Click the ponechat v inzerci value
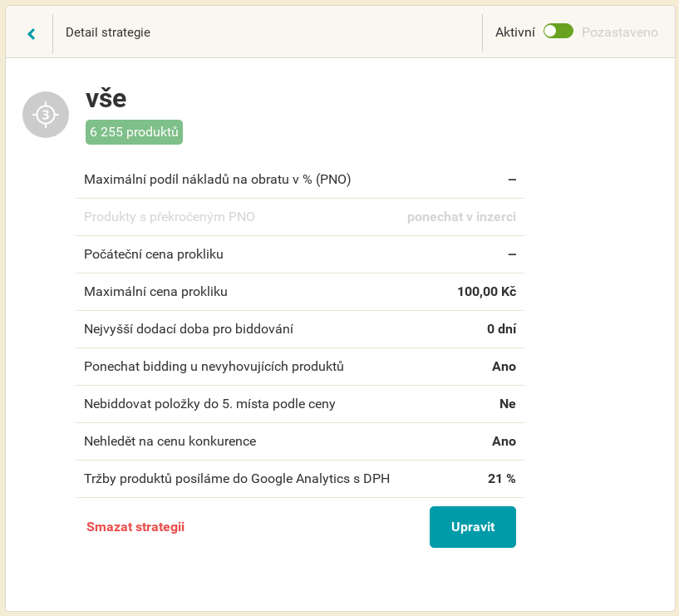Image resolution: width=679 pixels, height=616 pixels. click(461, 217)
